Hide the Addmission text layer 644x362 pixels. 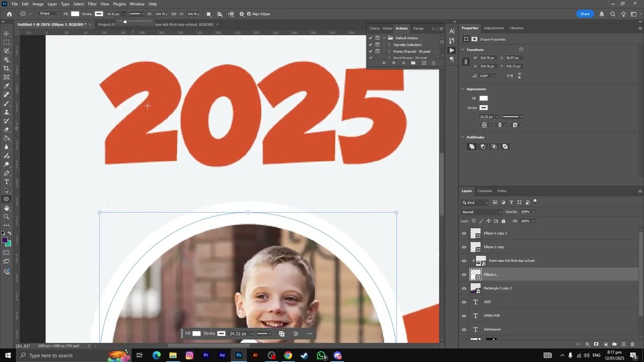click(464, 329)
